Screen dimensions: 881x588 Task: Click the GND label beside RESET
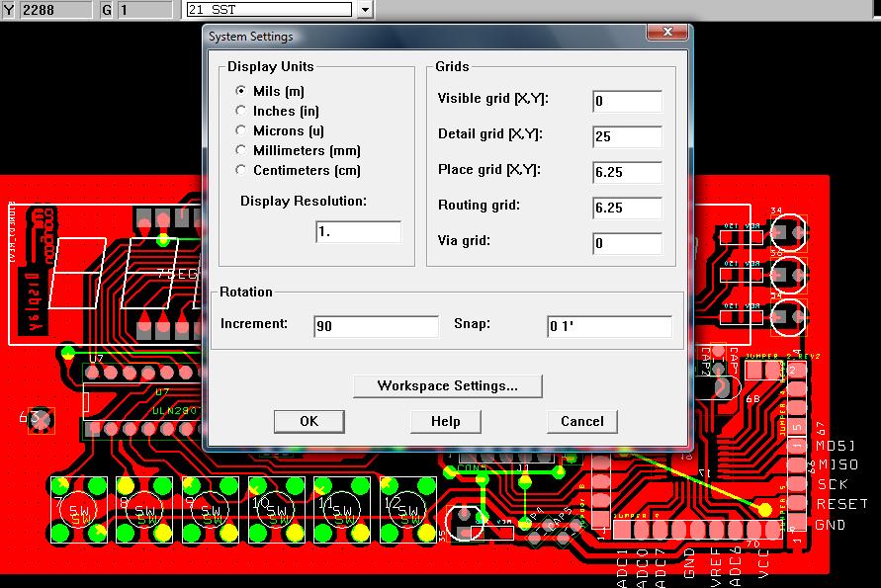click(831, 525)
